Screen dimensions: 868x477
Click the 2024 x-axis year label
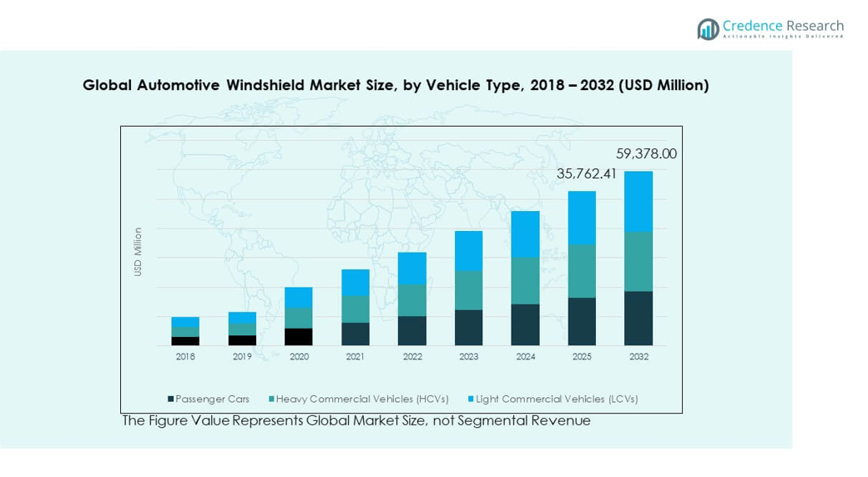[525, 357]
